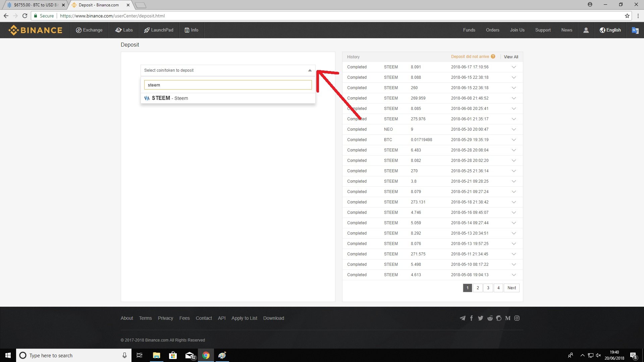Click the coin search input field

[x=228, y=85]
